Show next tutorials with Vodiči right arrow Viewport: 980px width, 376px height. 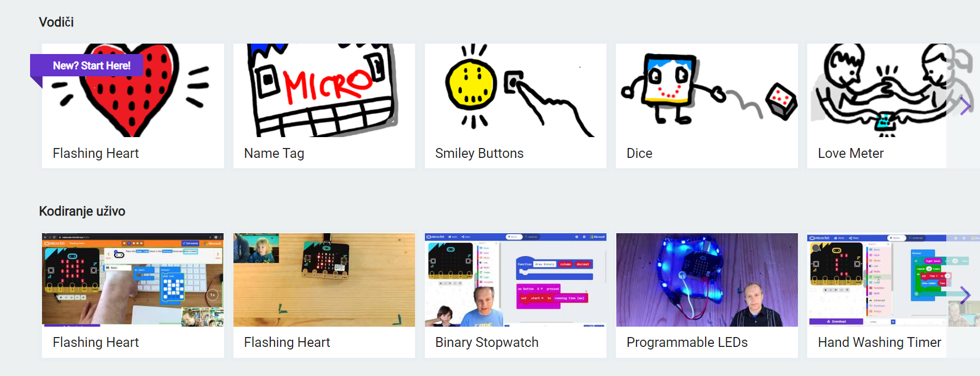click(x=965, y=106)
